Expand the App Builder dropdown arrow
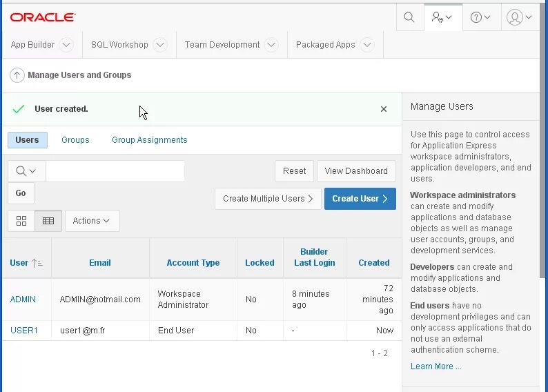This screenshot has height=392, width=548. pyautogui.click(x=66, y=45)
